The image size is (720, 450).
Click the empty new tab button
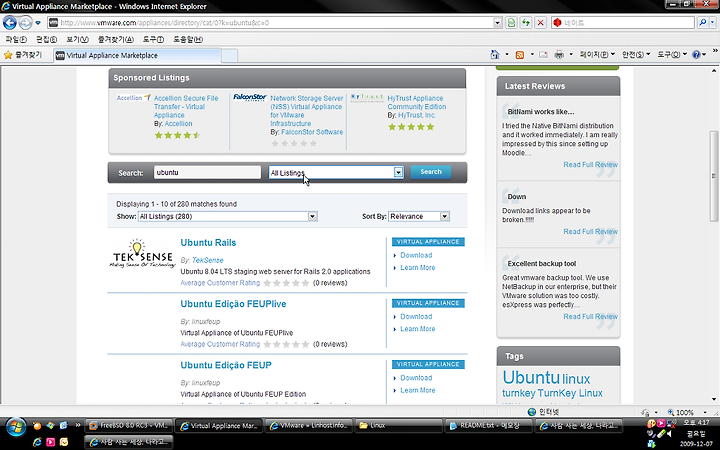(230, 56)
